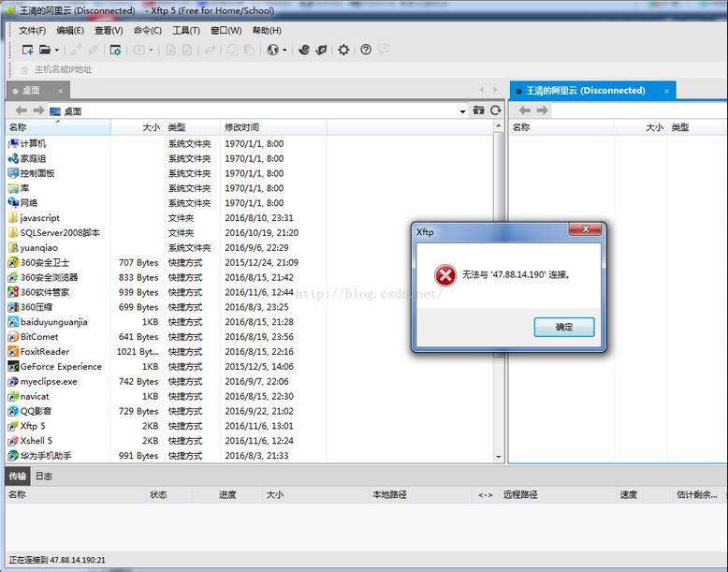Expand the Open Session dropdown arrow
The height and width of the screenshot is (572, 728).
click(56, 51)
